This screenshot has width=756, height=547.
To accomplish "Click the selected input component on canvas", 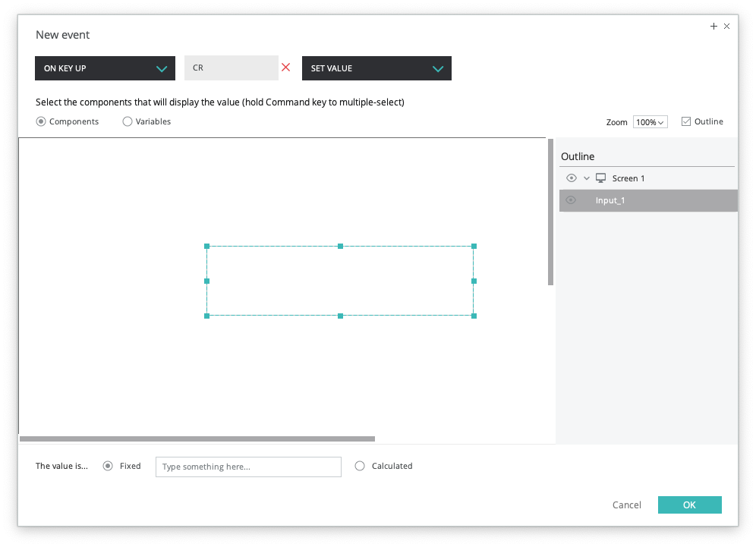I will pos(340,281).
